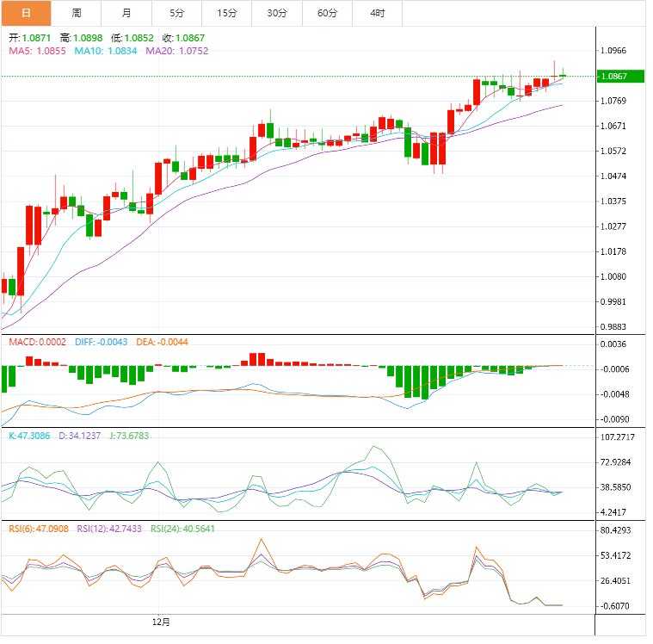
Task: Click the green 1.0867 current price tag
Action: 619,77
